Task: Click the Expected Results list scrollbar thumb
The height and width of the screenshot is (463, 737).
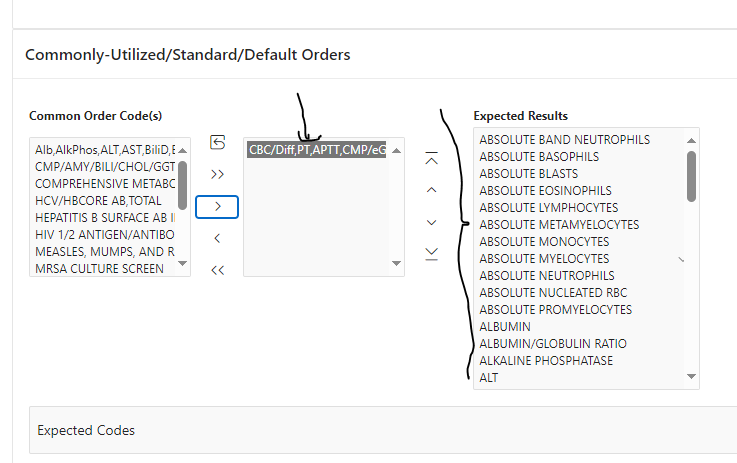Action: [x=691, y=176]
